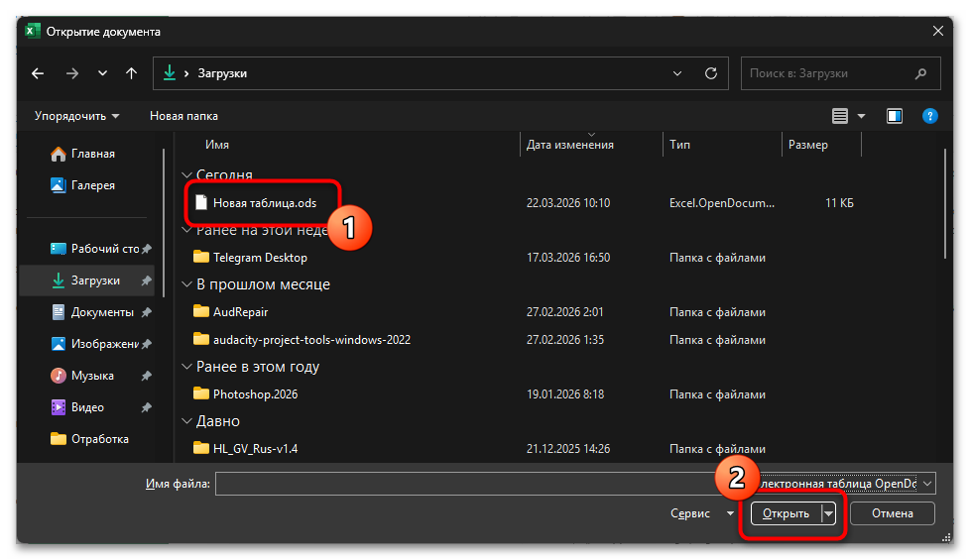Open the Упорядочить menu
970x560 pixels.
pyautogui.click(x=76, y=116)
